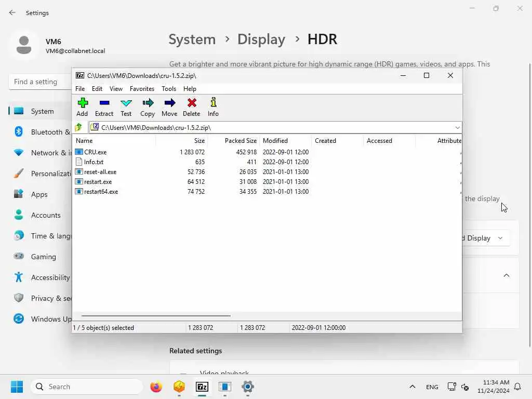Click the red Delete icon

tap(192, 107)
